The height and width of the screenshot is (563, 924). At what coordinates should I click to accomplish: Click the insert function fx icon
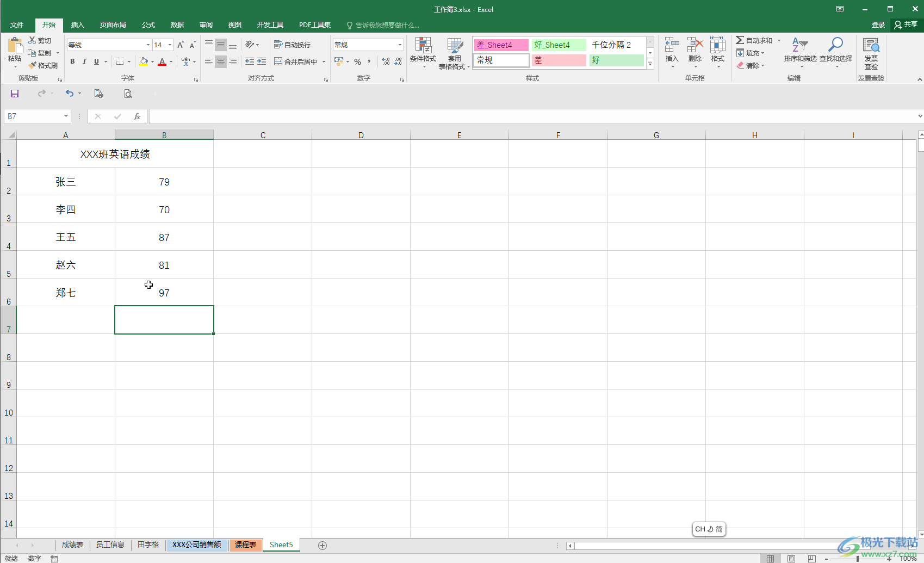[137, 116]
